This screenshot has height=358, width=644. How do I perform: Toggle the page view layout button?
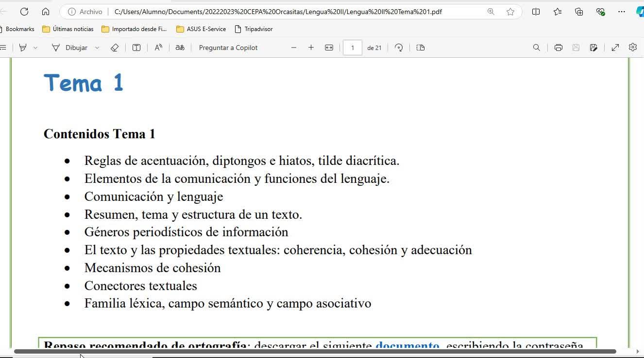tap(421, 48)
